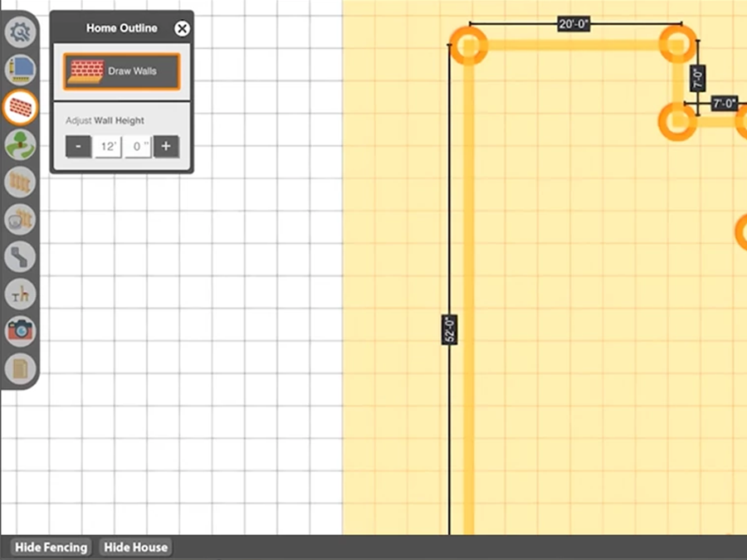Screen dimensions: 747x560
Task: Toggle Hide House
Action: (x=136, y=548)
